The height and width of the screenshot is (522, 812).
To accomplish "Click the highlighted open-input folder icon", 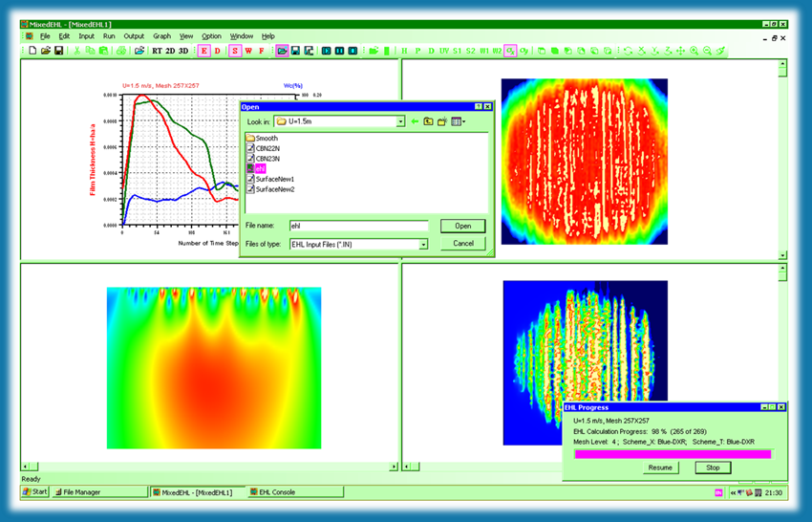I will (x=282, y=51).
